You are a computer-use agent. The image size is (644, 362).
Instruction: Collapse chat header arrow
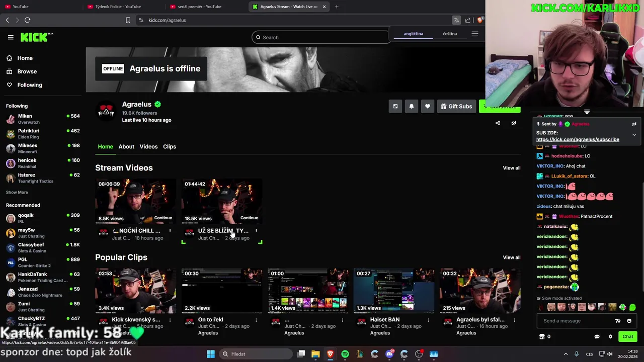click(x=587, y=112)
